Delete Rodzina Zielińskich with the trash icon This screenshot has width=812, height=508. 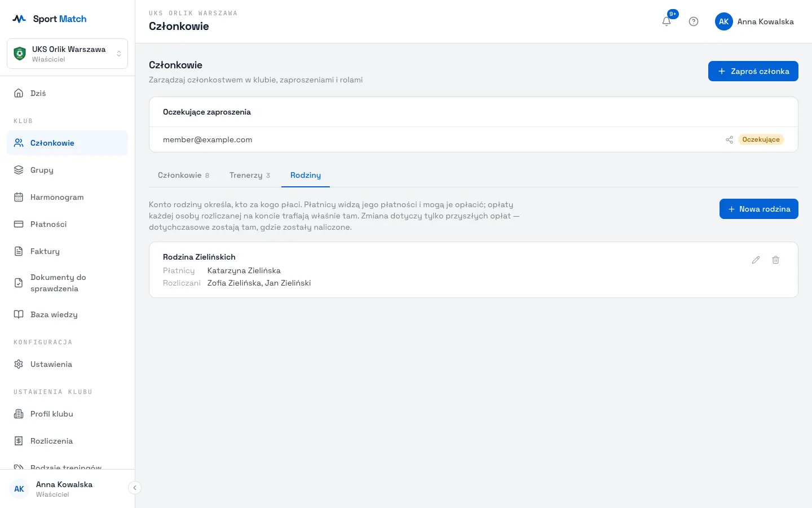click(x=775, y=260)
